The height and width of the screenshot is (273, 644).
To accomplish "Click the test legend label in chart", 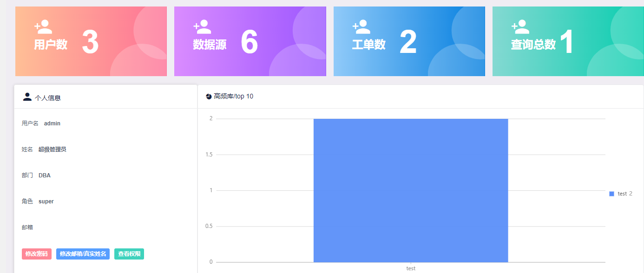I will pos(622,194).
